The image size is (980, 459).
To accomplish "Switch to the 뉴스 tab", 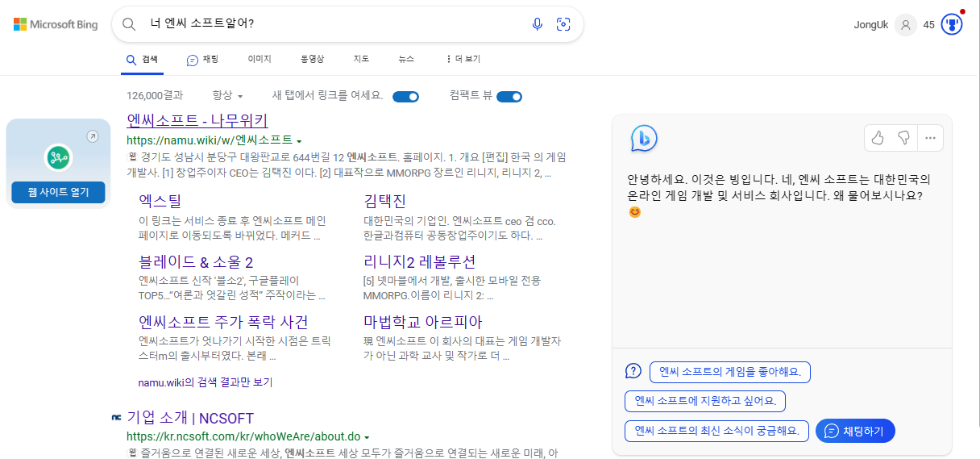I will pyautogui.click(x=406, y=59).
